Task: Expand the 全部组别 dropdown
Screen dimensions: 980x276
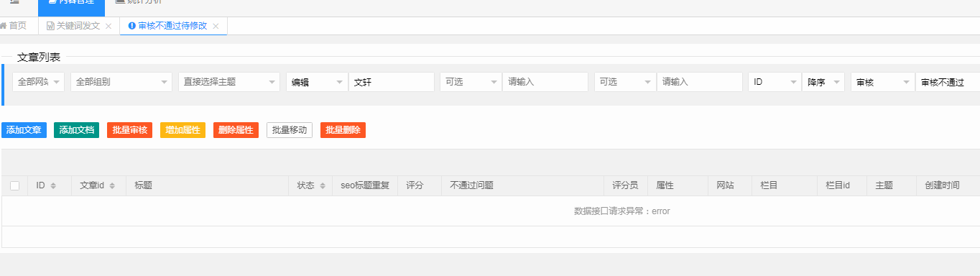Action: 121,82
